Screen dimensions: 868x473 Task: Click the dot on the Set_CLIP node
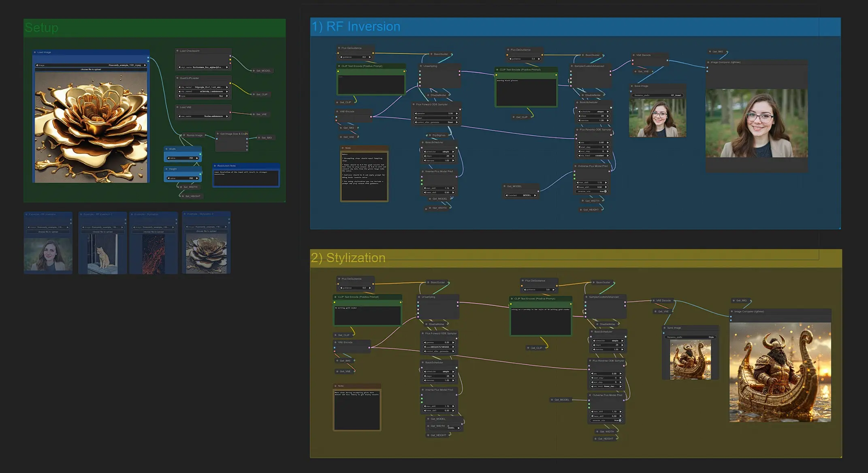254,94
